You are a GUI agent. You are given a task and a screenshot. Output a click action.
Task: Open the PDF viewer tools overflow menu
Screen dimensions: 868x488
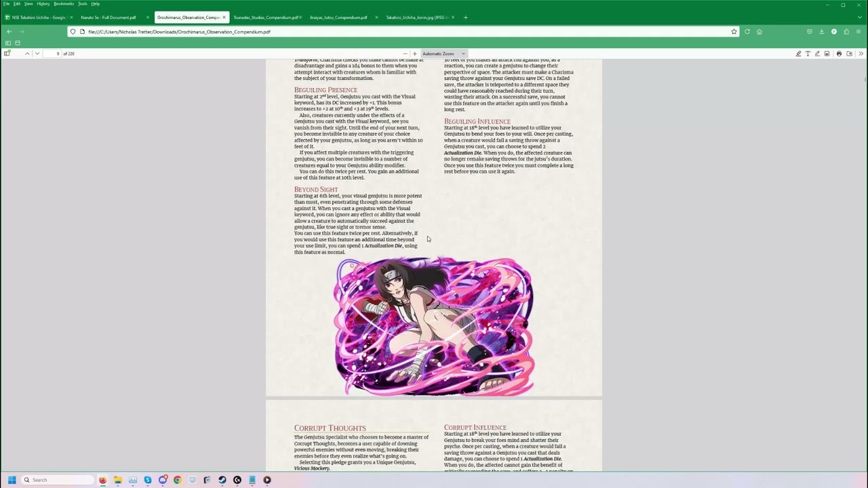861,54
